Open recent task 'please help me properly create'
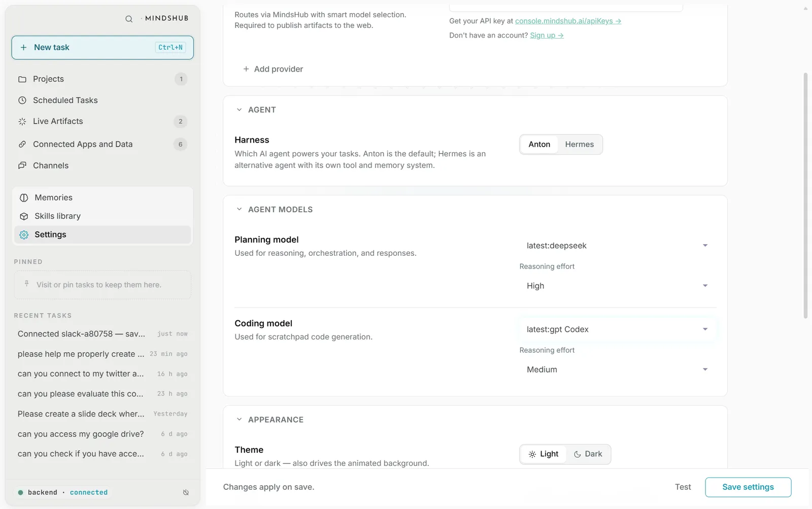Screen dimensions: 812x509 103,354
